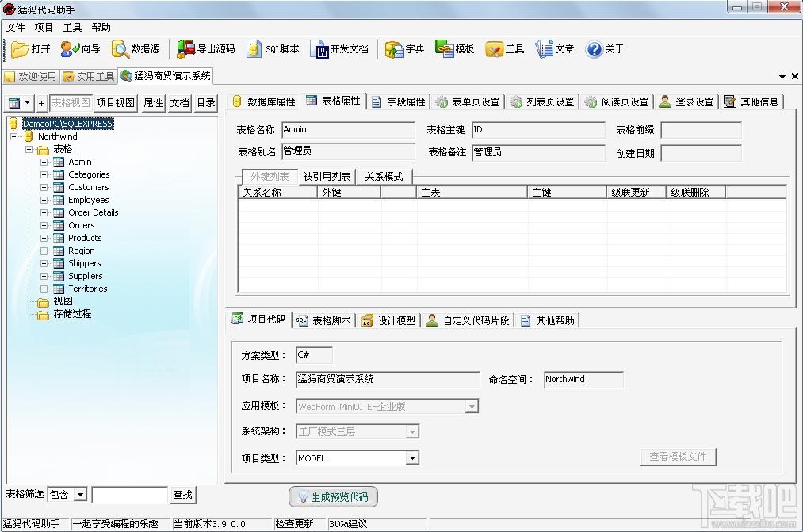Select the Customers table node

click(89, 187)
